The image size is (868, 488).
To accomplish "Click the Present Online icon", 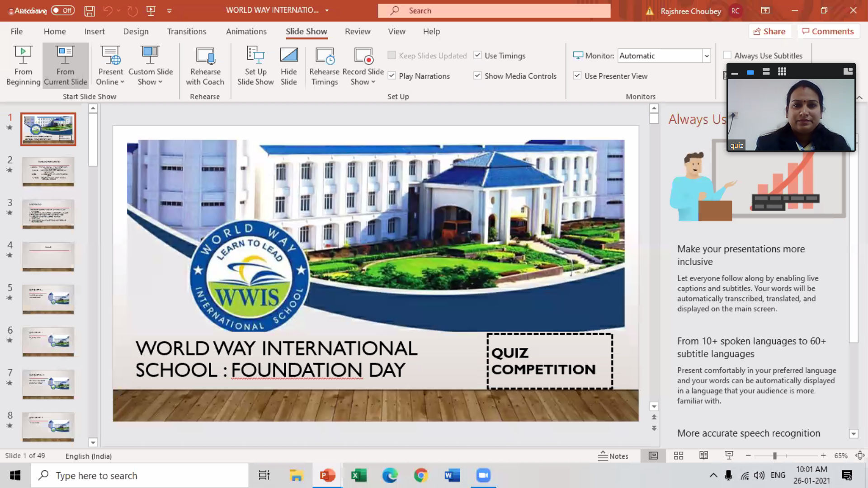I will point(110,55).
